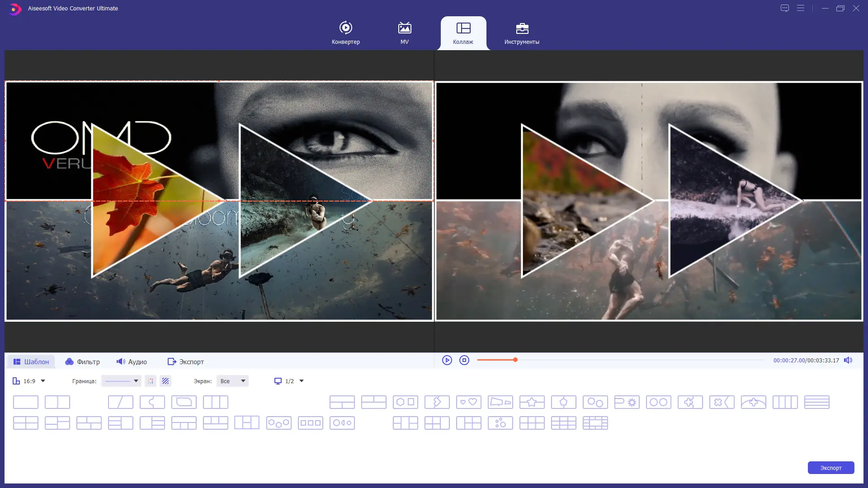This screenshot has width=868, height=488.
Task: Click the play button in preview
Action: coord(447,360)
